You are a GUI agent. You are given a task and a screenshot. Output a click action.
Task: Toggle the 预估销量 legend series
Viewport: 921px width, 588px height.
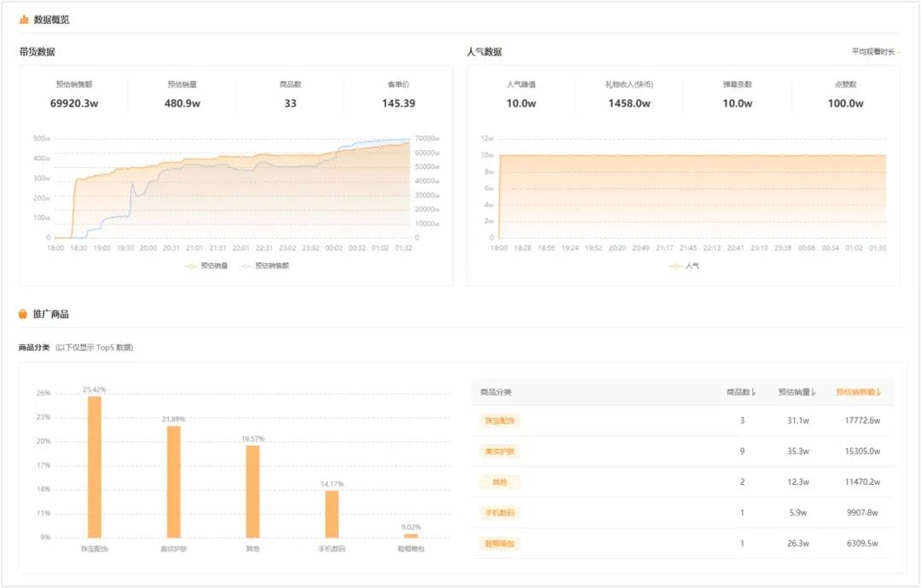click(206, 266)
